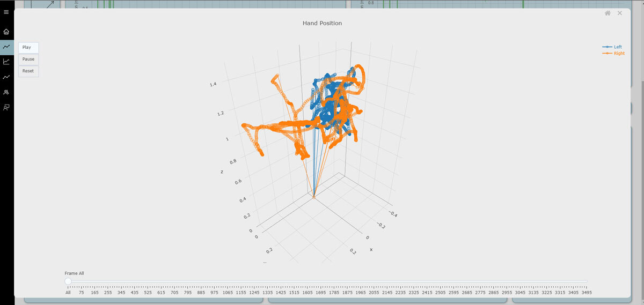Reset the 3D camera with the plot home icon
This screenshot has width=644, height=305.
608,13
